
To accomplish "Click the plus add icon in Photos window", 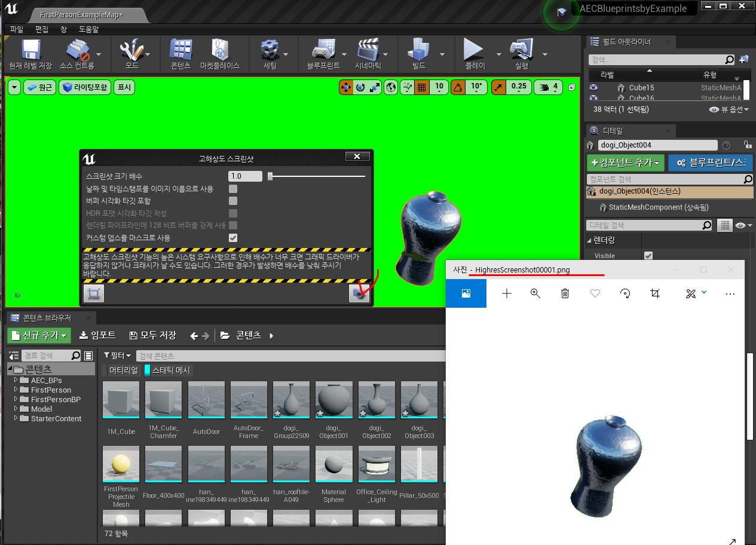I will click(x=507, y=293).
